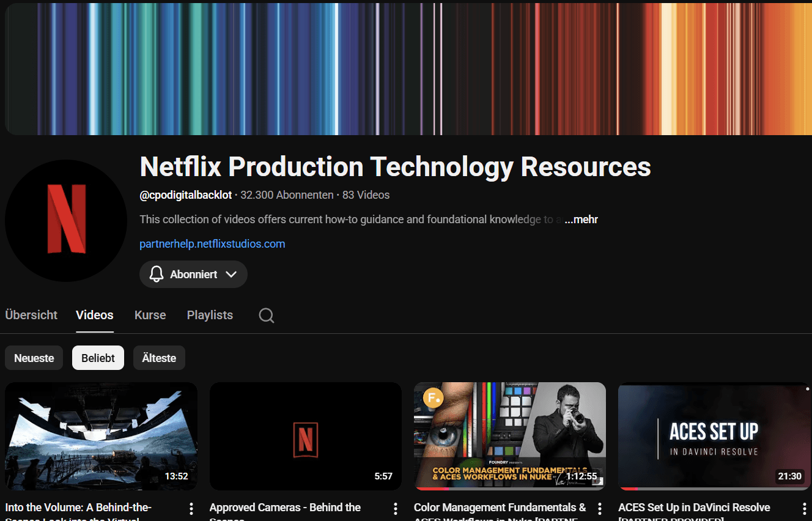Open the Color Management Fundamentals thumbnail
Image resolution: width=812 pixels, height=521 pixels.
tap(510, 436)
